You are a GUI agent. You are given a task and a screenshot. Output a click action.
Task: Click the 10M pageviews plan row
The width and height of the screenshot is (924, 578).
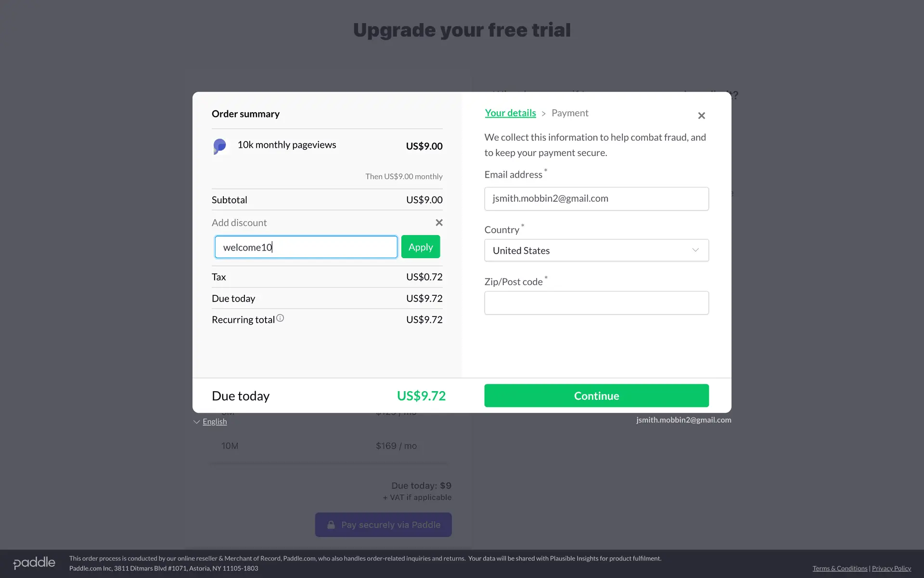319,446
